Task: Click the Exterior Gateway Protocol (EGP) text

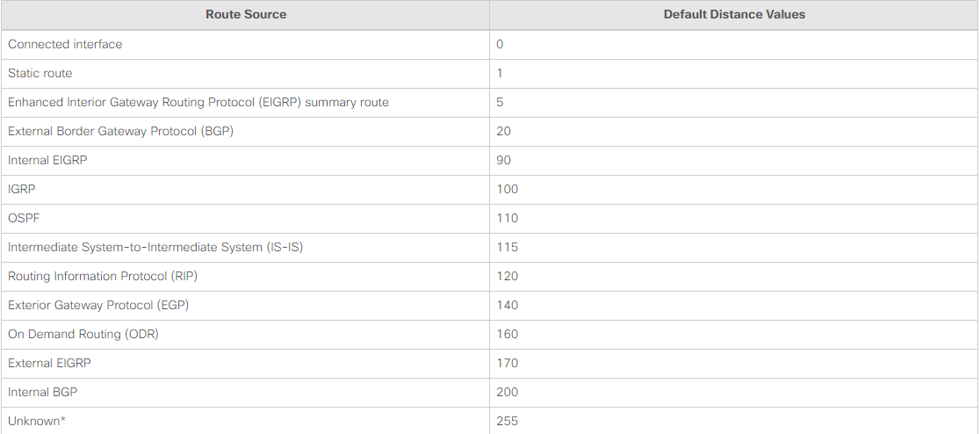Action: pos(98,305)
